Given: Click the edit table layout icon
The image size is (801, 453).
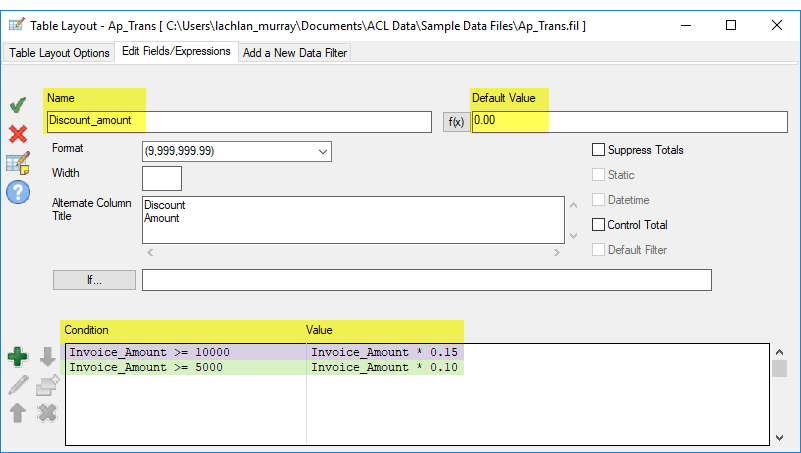Looking at the screenshot, I should [17, 162].
